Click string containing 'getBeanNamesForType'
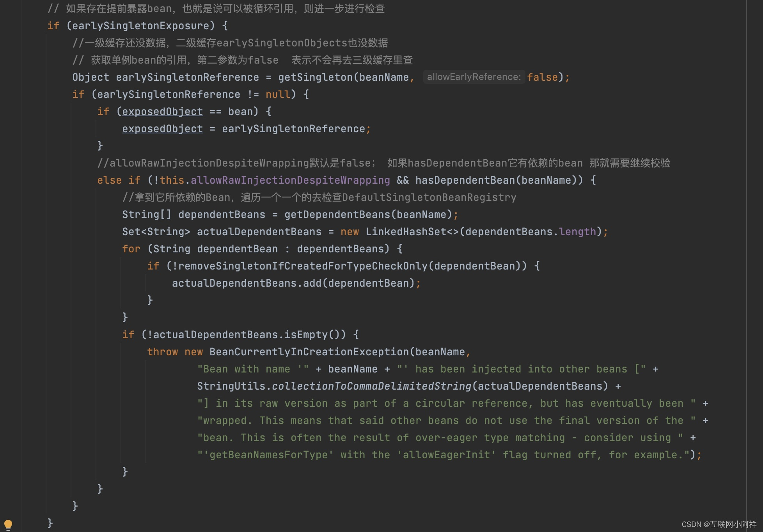This screenshot has width=763, height=532. pos(443,455)
